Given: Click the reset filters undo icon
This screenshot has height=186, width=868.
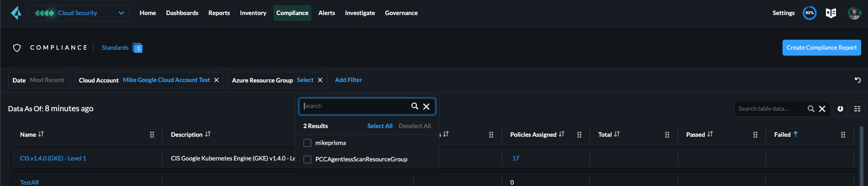Looking at the screenshot, I should (x=857, y=80).
